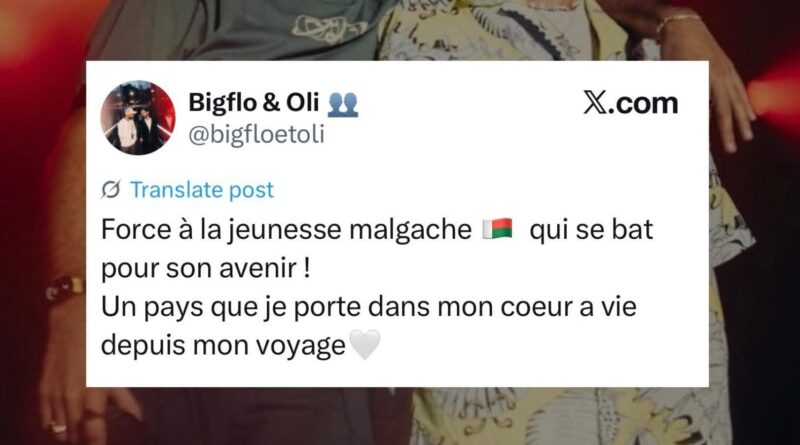The image size is (800, 445).
Task: Click the ".com" text of the watermark
Action: (x=643, y=104)
